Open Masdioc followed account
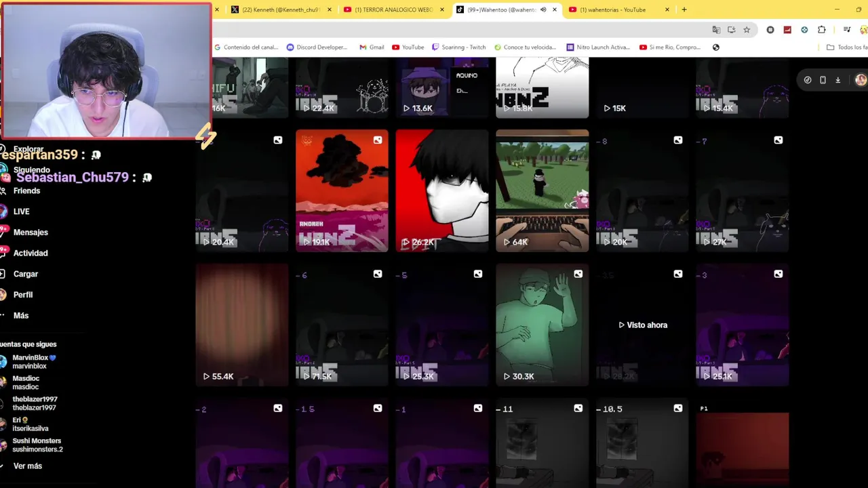Viewport: 868px width, 488px height. click(x=20, y=382)
